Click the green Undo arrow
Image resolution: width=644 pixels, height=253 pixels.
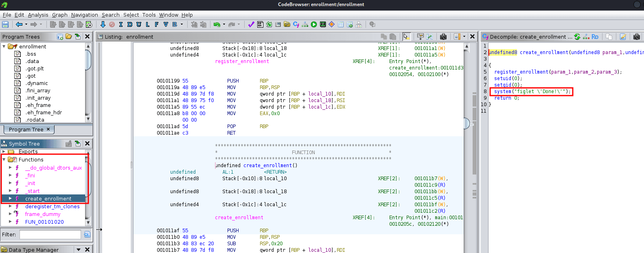pos(217,24)
